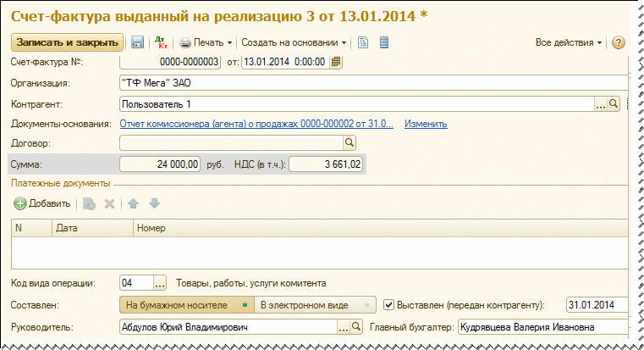This screenshot has height=350, width=644.
Task: Click the Записать и закрыть button
Action: click(67, 42)
